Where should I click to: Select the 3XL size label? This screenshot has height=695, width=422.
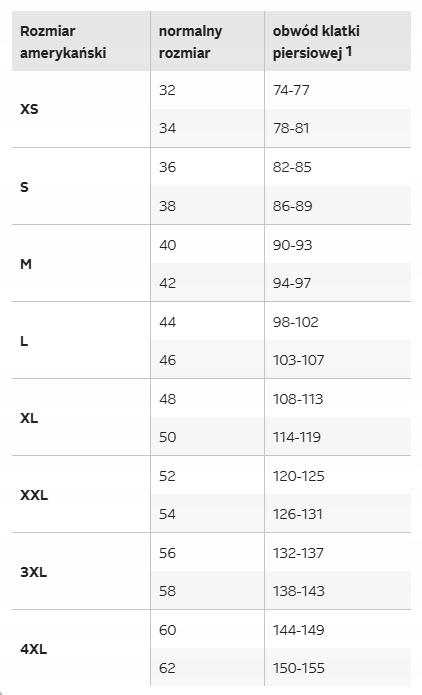click(34, 572)
